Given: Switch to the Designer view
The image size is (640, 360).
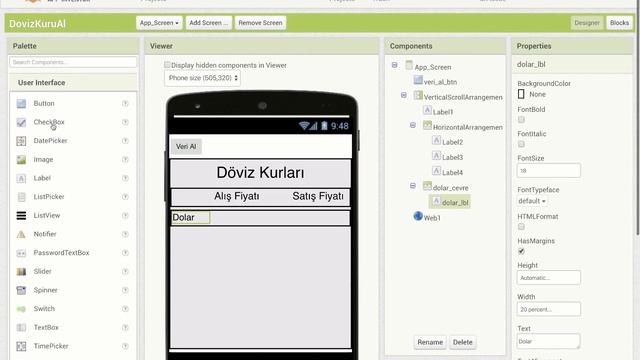Looking at the screenshot, I should coord(587,23).
